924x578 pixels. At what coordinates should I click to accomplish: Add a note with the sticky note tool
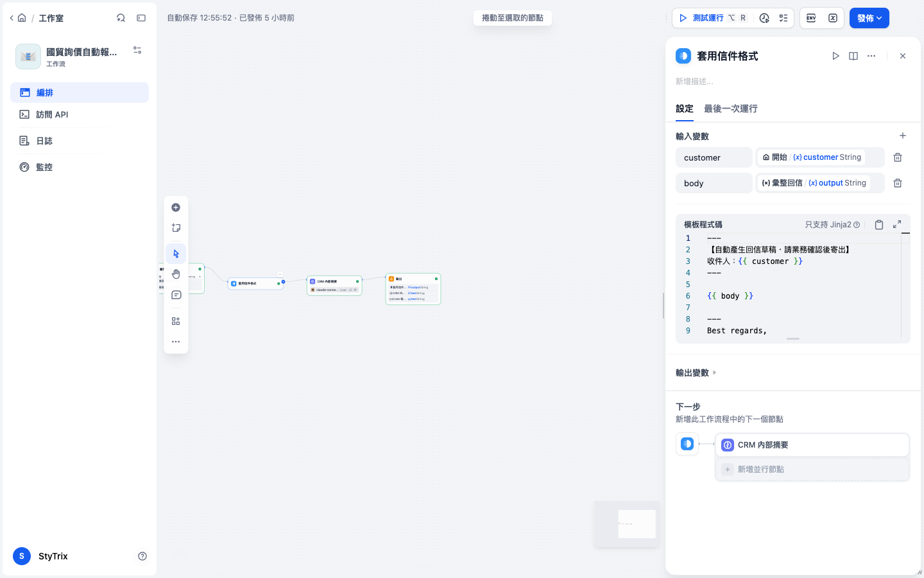click(176, 228)
